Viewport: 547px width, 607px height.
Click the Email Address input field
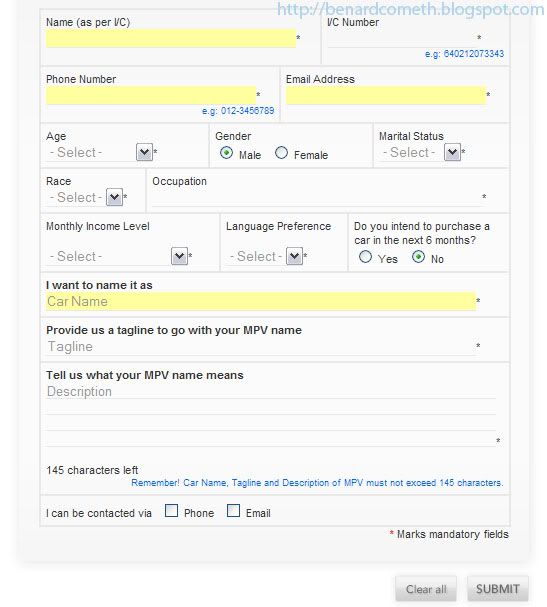pyautogui.click(x=386, y=95)
